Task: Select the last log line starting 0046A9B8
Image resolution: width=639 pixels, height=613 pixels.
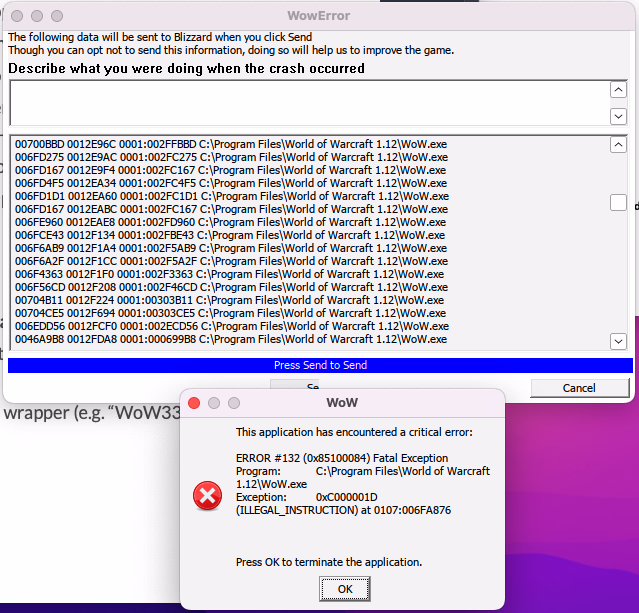Action: tap(231, 339)
